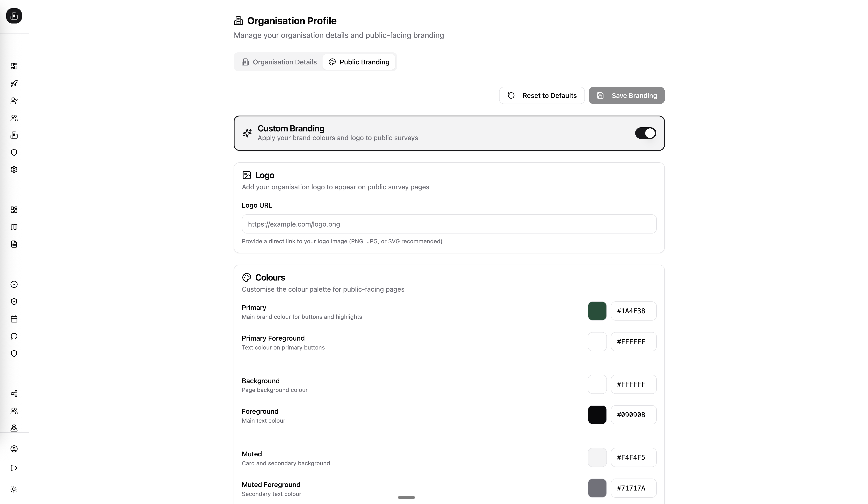Open the Dashboard grid icon in sidebar
Image resolution: width=868 pixels, height=504 pixels.
click(14, 66)
